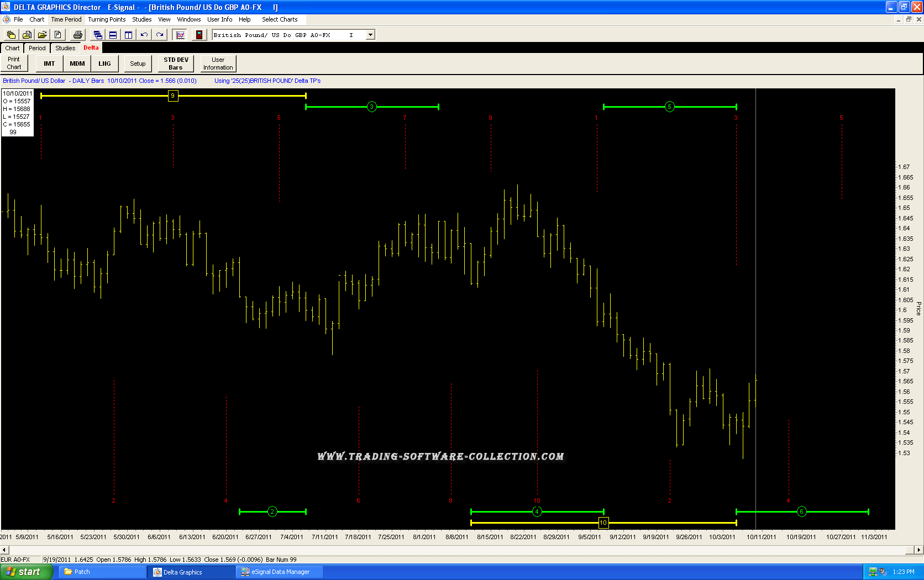
Task: Open the Turning Points menu
Action: click(x=107, y=19)
